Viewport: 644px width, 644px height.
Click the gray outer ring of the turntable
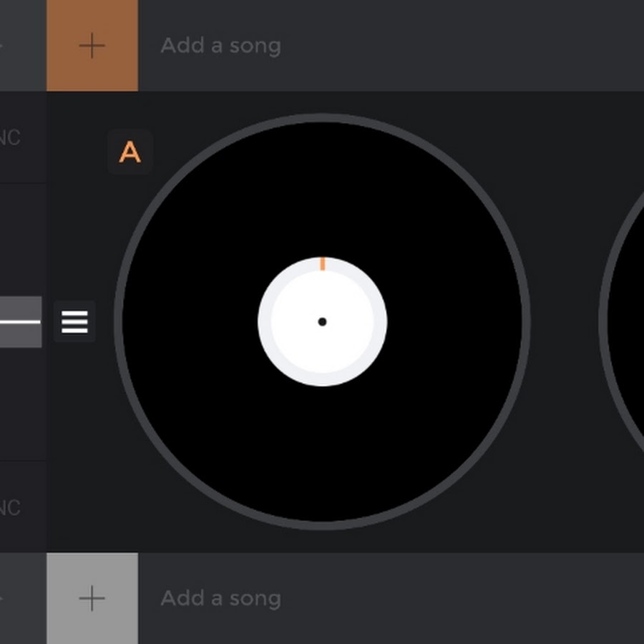(323, 117)
